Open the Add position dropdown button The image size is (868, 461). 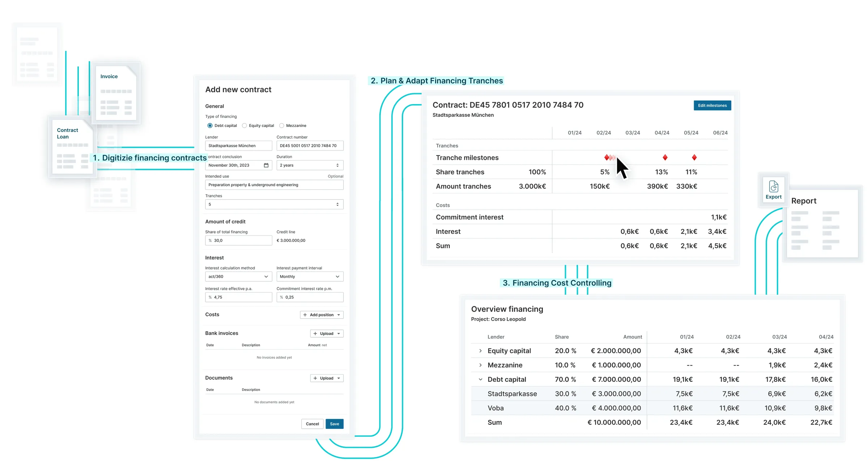pos(322,315)
